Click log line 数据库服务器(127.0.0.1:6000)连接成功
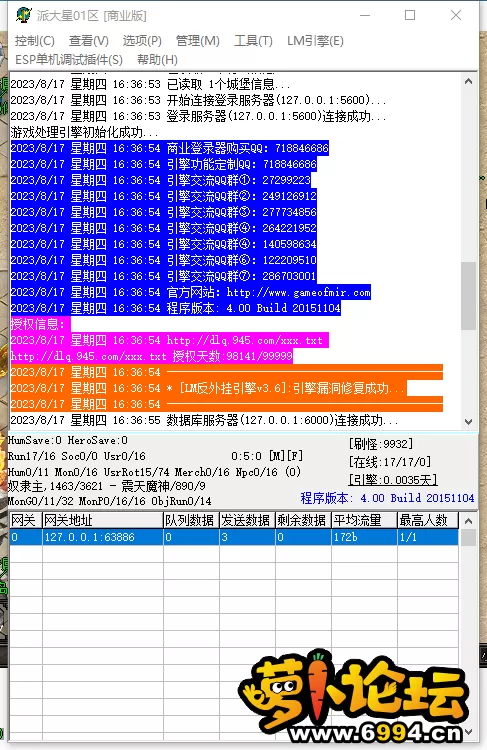The image size is (487, 750). click(x=204, y=420)
